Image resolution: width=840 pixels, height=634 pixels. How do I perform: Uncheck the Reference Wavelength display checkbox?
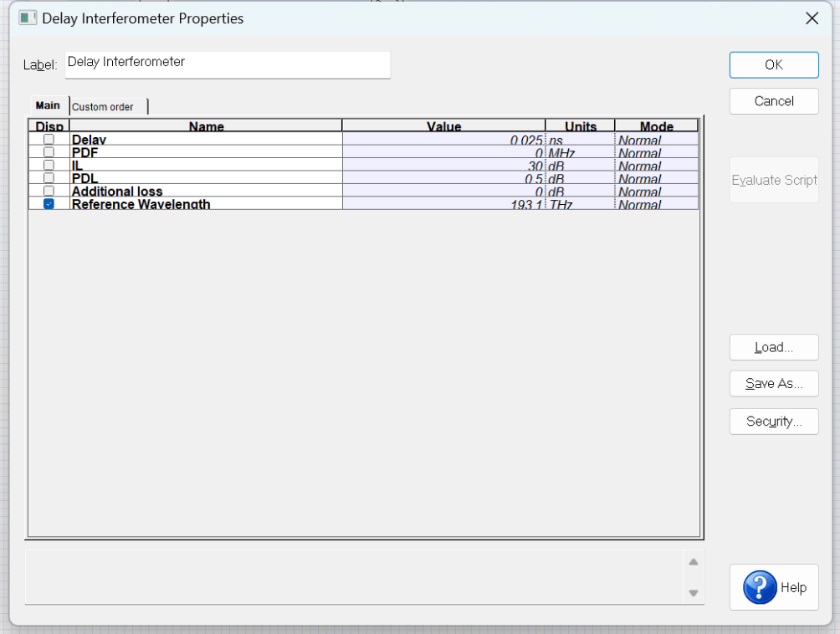[49, 204]
